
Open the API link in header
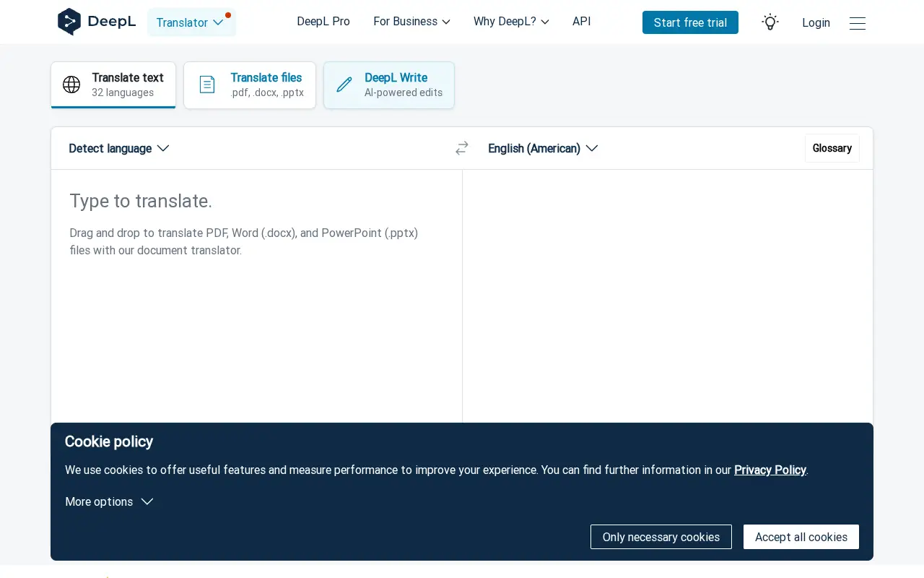(x=582, y=22)
